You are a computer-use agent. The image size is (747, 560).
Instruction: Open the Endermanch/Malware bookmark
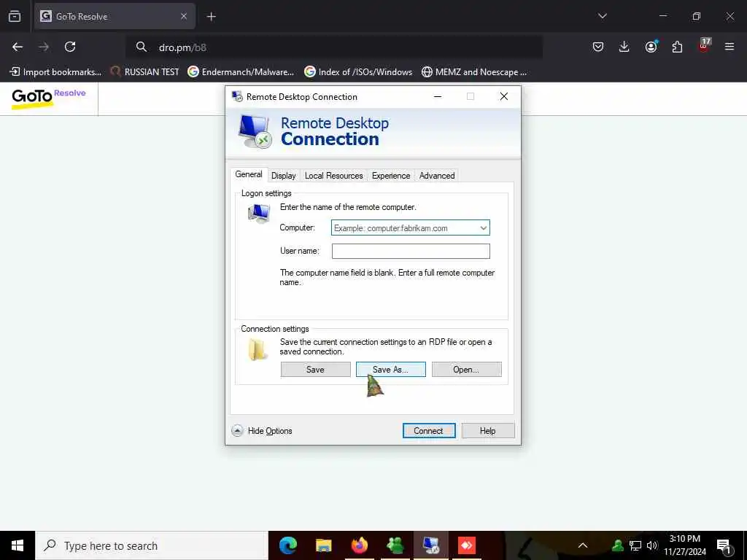click(241, 72)
